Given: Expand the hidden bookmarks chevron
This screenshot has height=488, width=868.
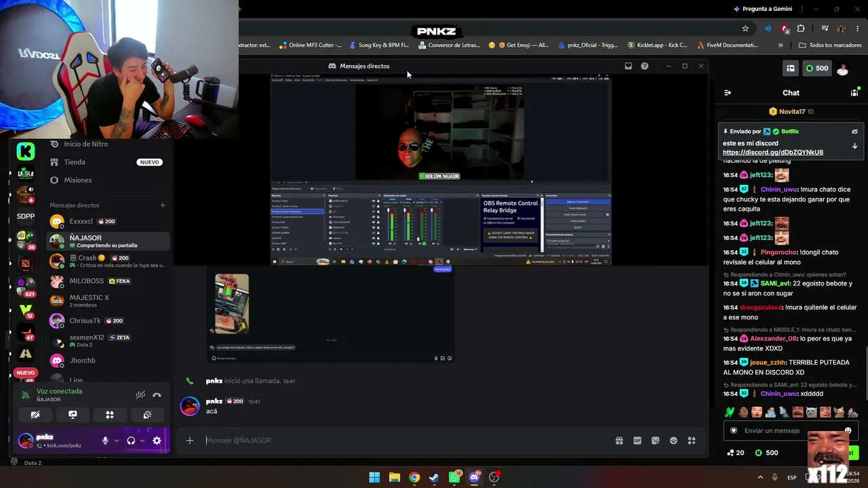Looking at the screenshot, I should [781, 45].
